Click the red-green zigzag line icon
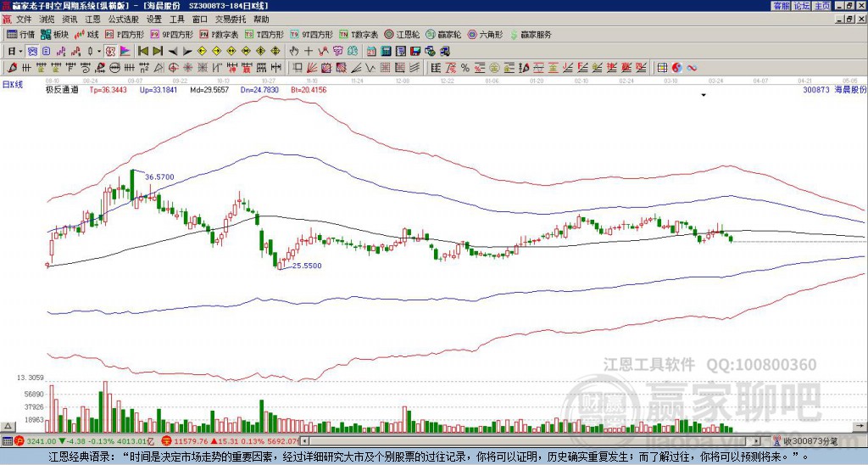 (x=323, y=52)
